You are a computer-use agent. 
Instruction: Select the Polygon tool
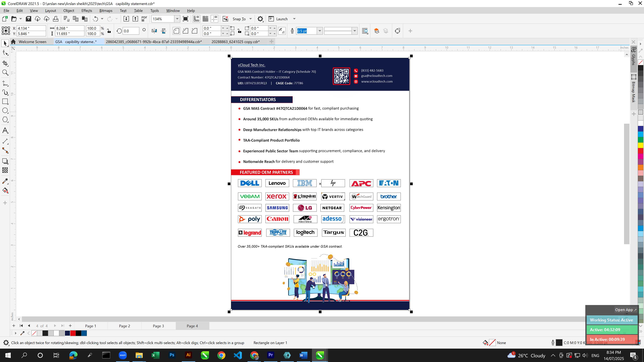pos(5,120)
